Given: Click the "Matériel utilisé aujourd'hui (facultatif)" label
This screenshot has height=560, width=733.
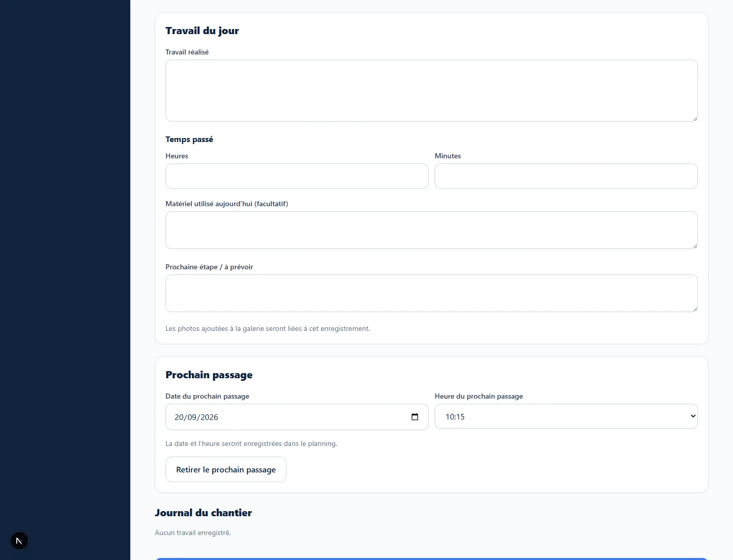Looking at the screenshot, I should coord(227,204).
